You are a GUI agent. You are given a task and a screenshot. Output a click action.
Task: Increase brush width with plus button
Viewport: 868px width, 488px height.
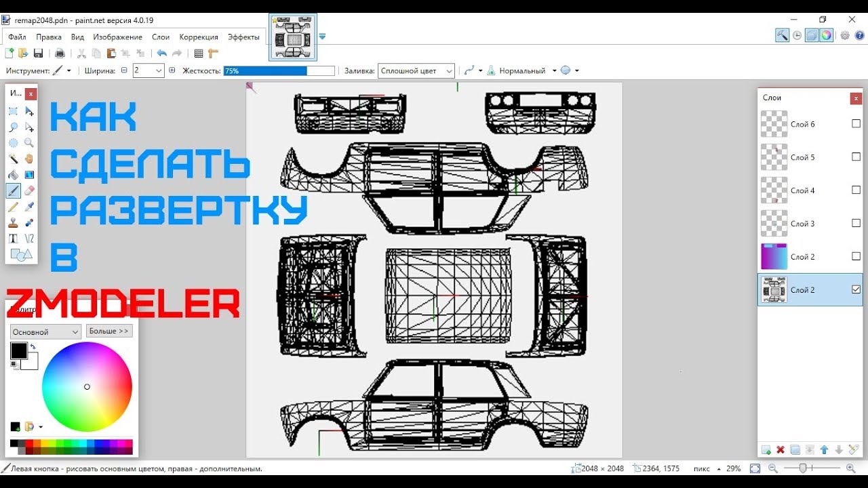[172, 70]
